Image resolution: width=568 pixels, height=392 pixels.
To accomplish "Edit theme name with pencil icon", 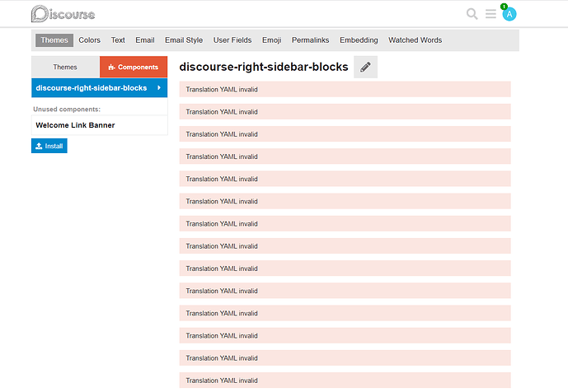I will click(365, 67).
